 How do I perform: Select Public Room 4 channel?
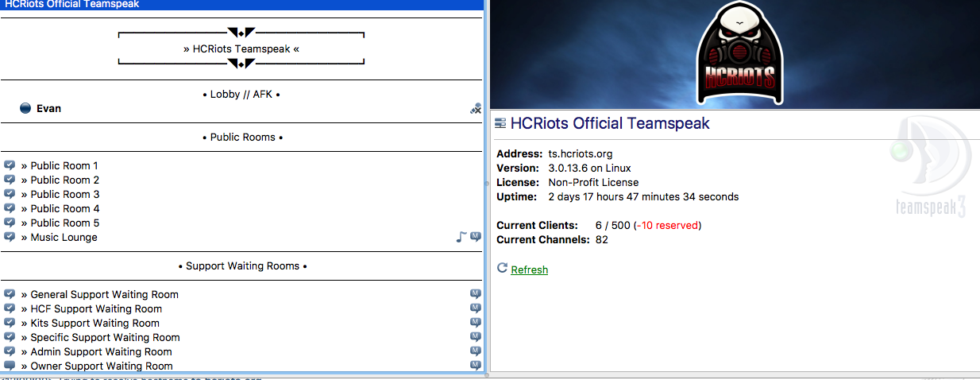tap(241, 208)
